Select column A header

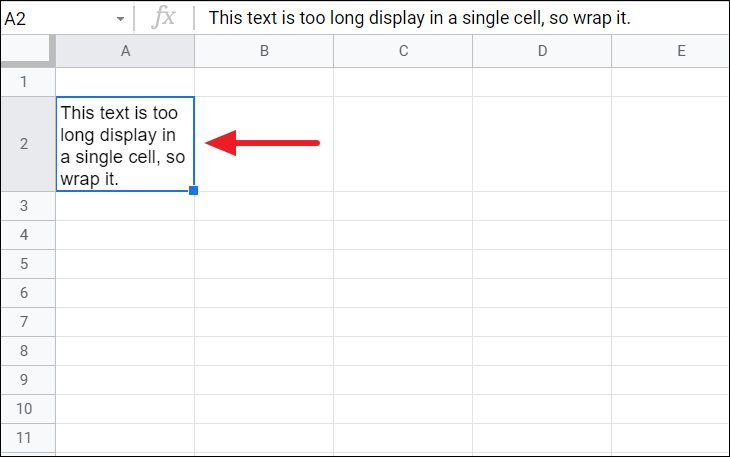[125, 51]
